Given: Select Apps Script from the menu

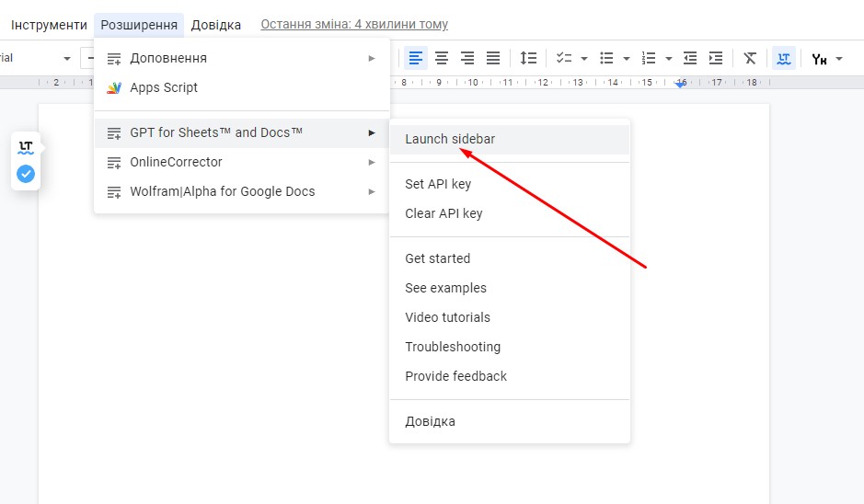Looking at the screenshot, I should click(242, 87).
